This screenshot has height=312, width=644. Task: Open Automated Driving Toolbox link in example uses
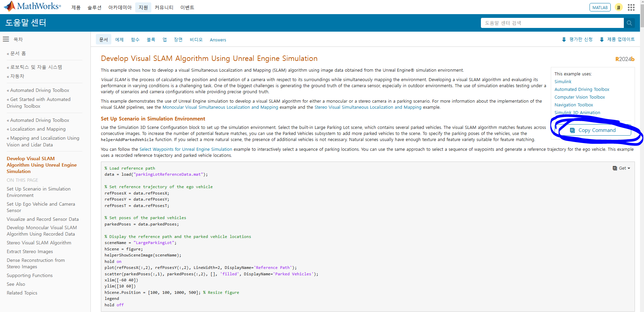point(582,90)
